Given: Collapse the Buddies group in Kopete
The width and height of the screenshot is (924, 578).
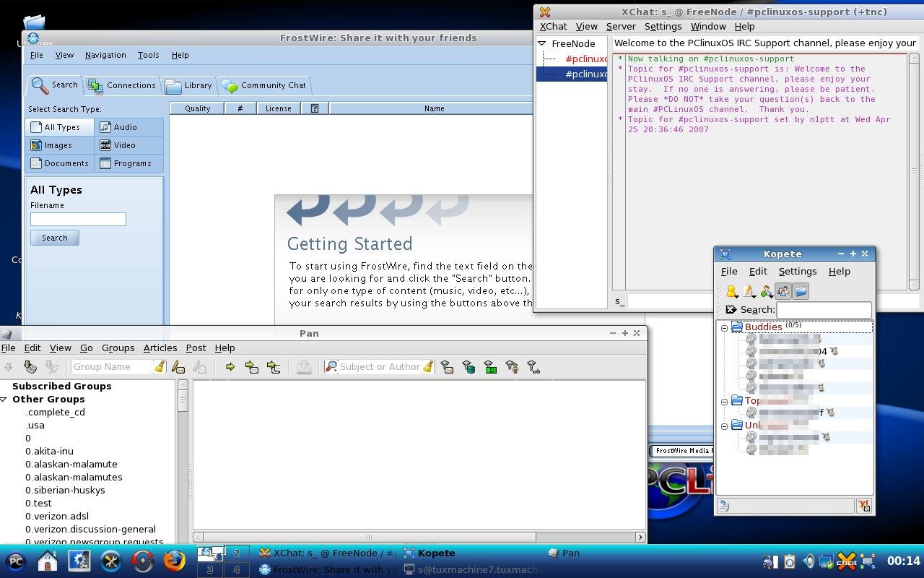Looking at the screenshot, I should [x=725, y=328].
